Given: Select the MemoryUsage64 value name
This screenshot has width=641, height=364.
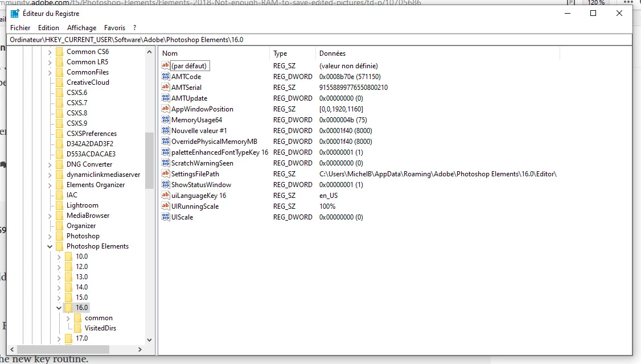Looking at the screenshot, I should [x=196, y=119].
